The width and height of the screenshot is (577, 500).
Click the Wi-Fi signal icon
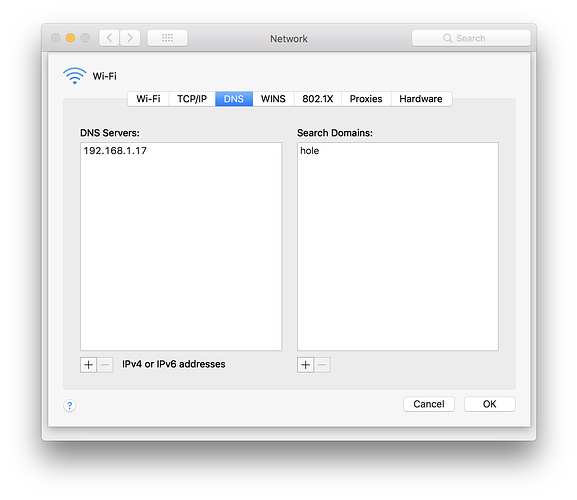(x=75, y=76)
